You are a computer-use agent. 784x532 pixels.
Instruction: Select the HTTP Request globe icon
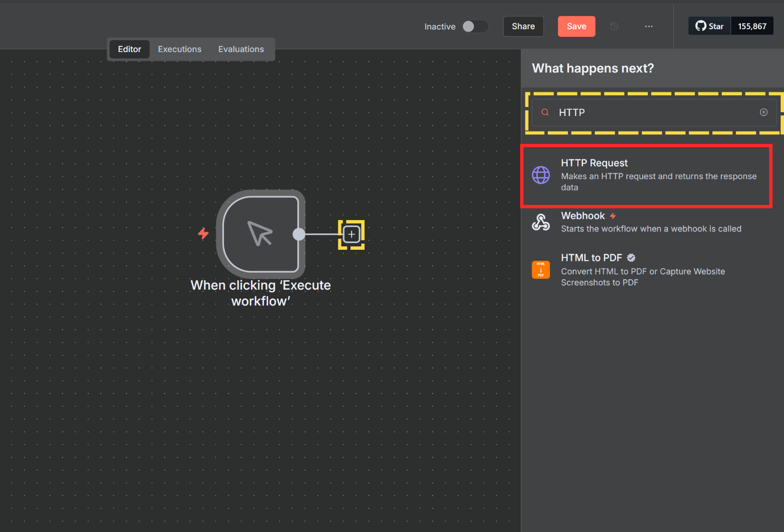pos(540,175)
